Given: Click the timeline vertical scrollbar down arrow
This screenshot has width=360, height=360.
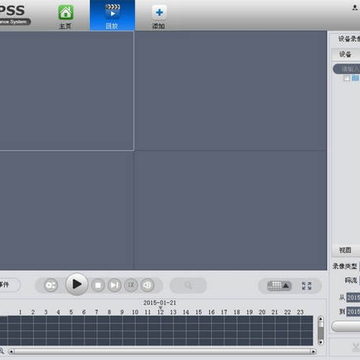Looking at the screenshot, I should pos(321,342).
